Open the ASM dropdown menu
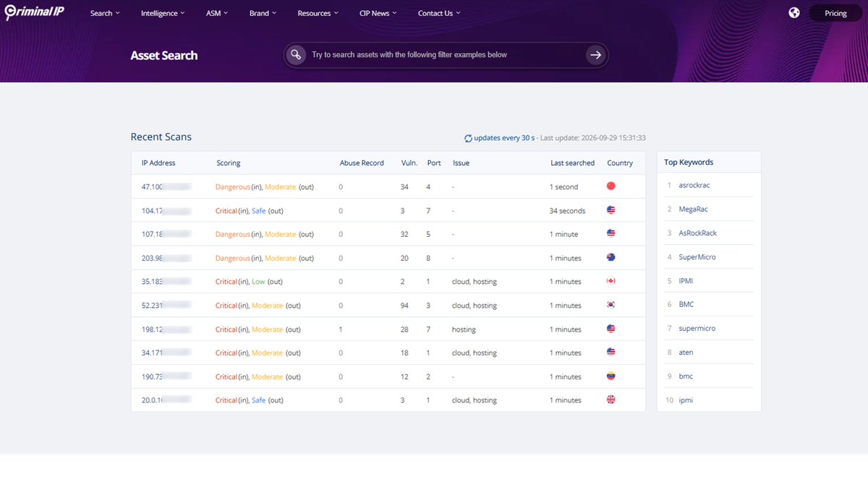Image resolution: width=868 pixels, height=480 pixels. click(216, 13)
